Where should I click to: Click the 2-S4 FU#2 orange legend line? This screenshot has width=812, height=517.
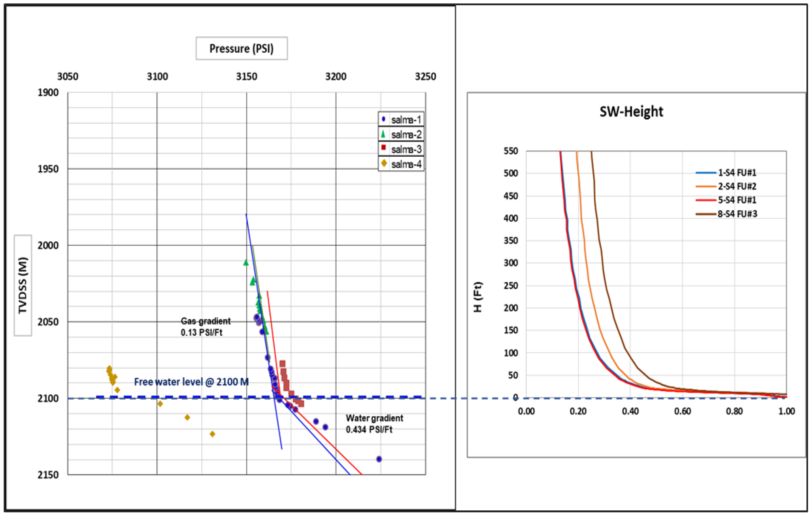(x=706, y=186)
